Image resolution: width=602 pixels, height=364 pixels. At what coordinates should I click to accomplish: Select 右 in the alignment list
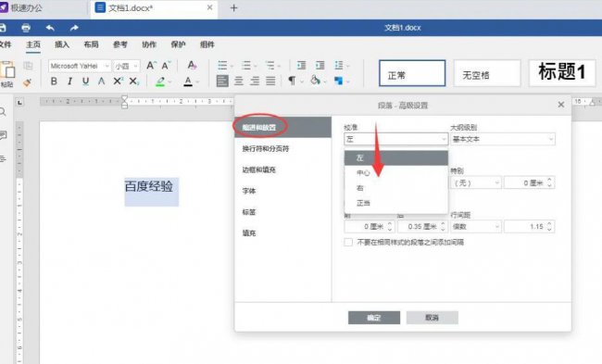[x=395, y=188]
